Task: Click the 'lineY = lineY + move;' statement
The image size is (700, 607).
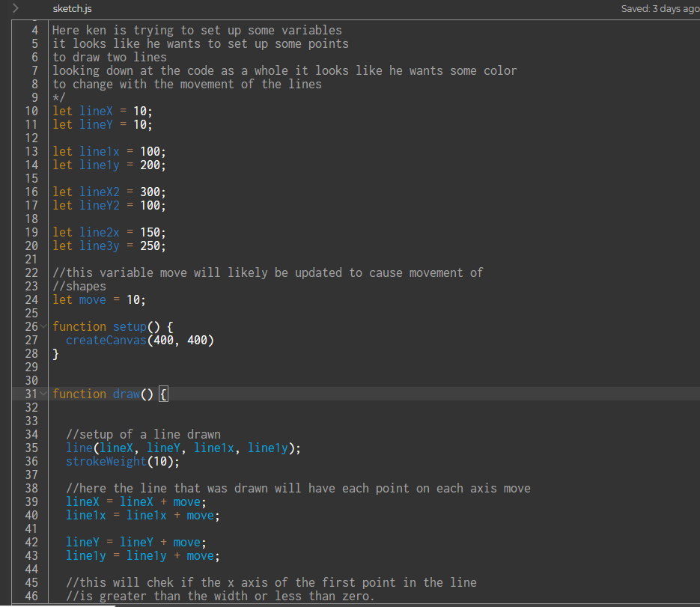Action: tap(136, 543)
